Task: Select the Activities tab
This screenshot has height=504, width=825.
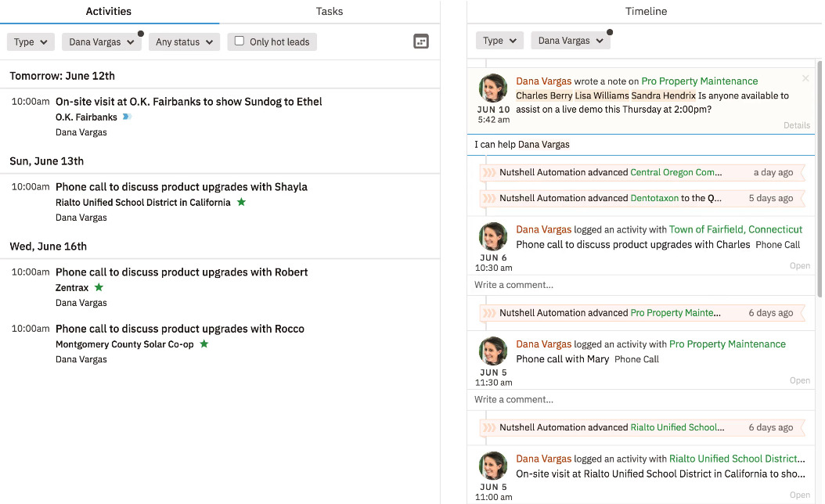Action: coord(108,11)
